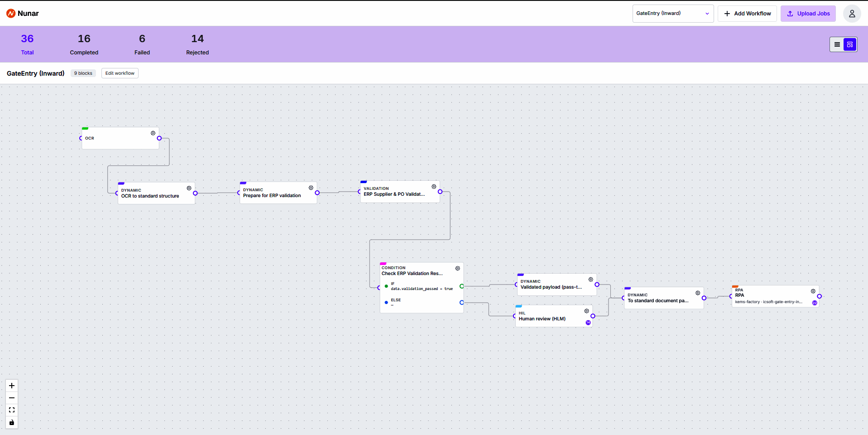Select the Rejected jobs stat
Screen dimensions: 868x435
pyautogui.click(x=197, y=44)
